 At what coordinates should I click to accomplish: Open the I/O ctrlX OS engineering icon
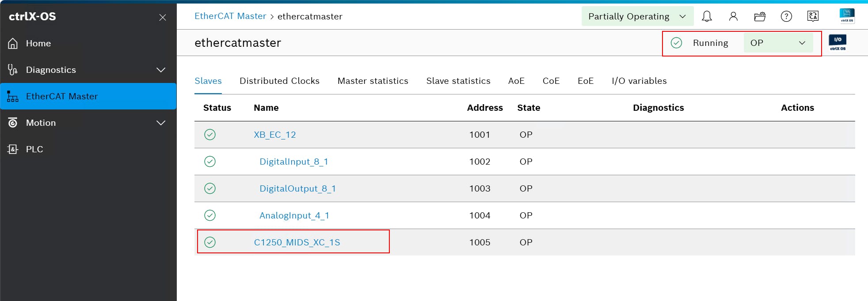click(x=838, y=42)
